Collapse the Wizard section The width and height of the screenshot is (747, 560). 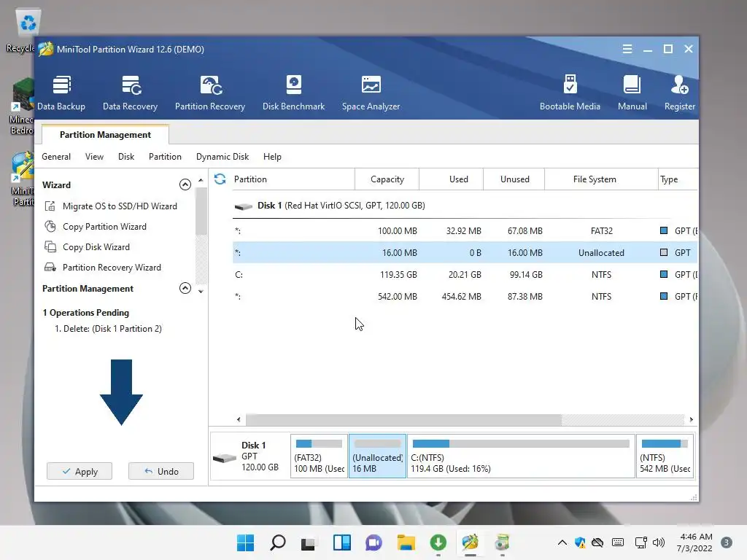[x=185, y=184]
